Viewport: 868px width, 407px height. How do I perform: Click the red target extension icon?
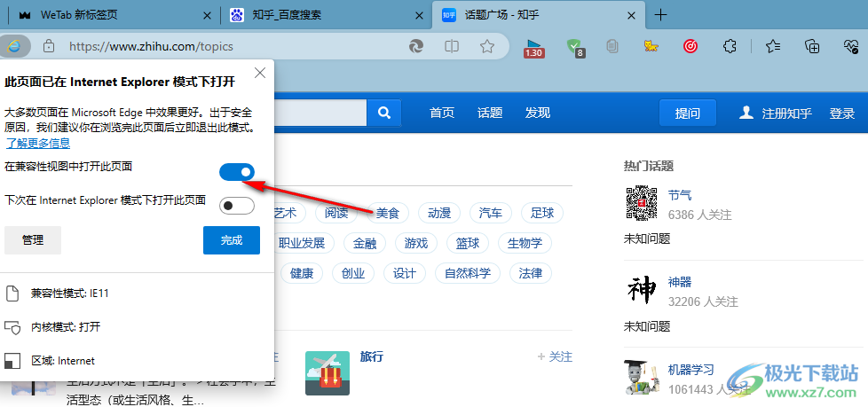pos(690,46)
